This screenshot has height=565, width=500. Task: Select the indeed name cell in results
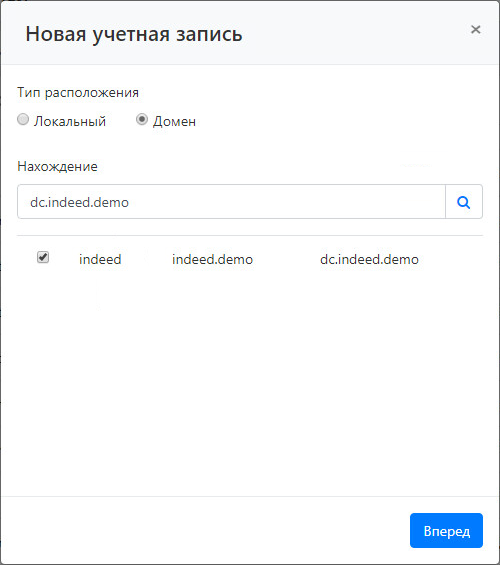click(x=100, y=259)
